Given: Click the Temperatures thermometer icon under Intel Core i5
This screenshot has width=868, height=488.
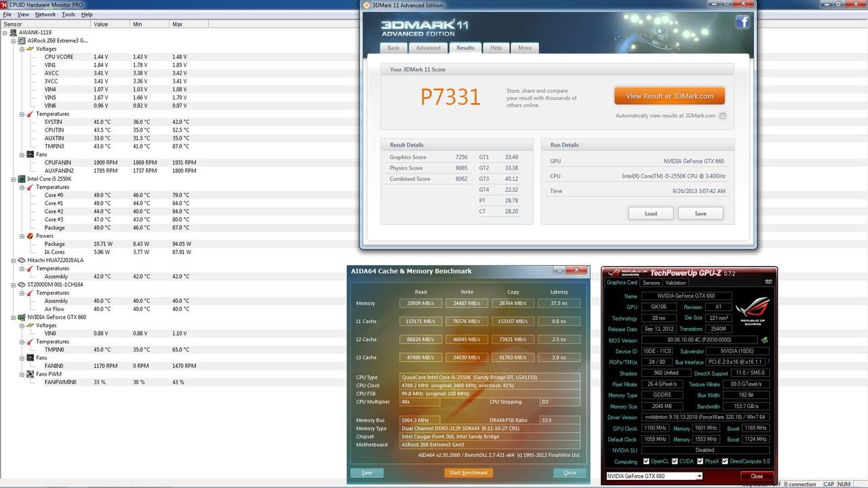Looking at the screenshot, I should click(30, 187).
